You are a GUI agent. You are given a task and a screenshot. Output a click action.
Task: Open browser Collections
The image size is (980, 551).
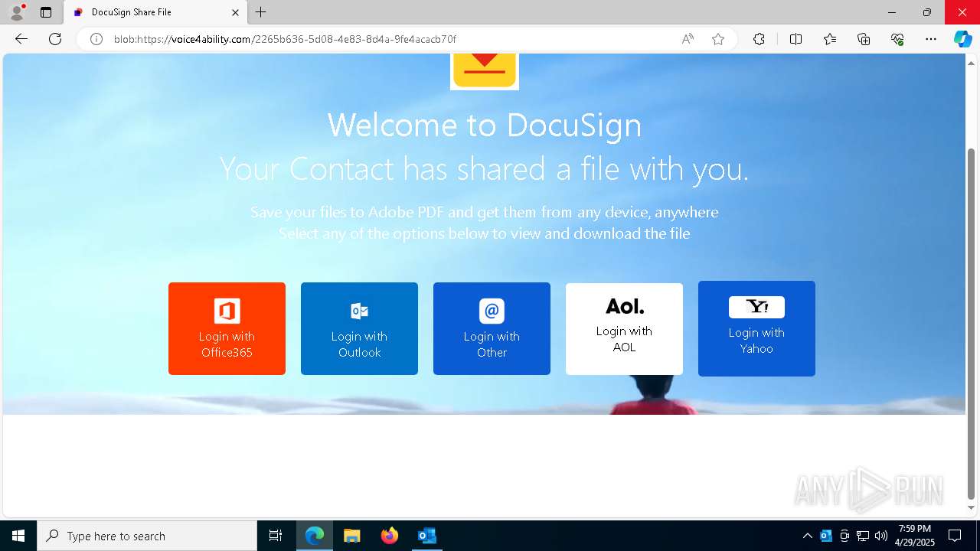tap(864, 39)
